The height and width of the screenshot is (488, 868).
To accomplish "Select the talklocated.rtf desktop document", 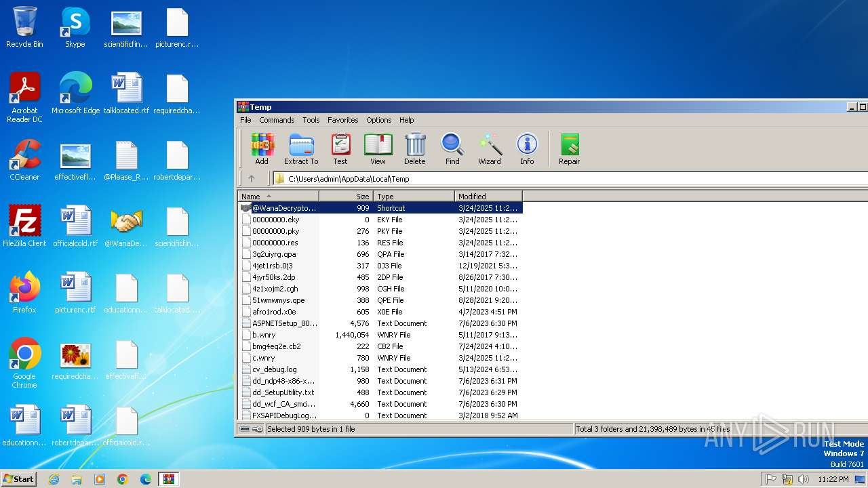I will pos(126,94).
